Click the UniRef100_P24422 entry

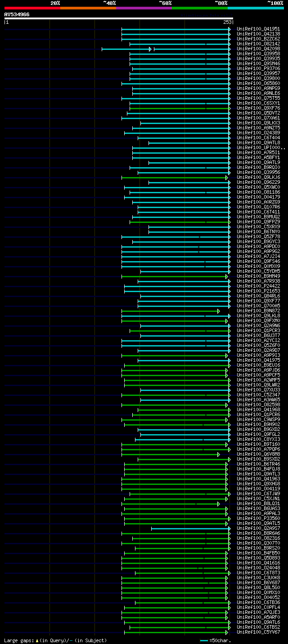(258, 286)
